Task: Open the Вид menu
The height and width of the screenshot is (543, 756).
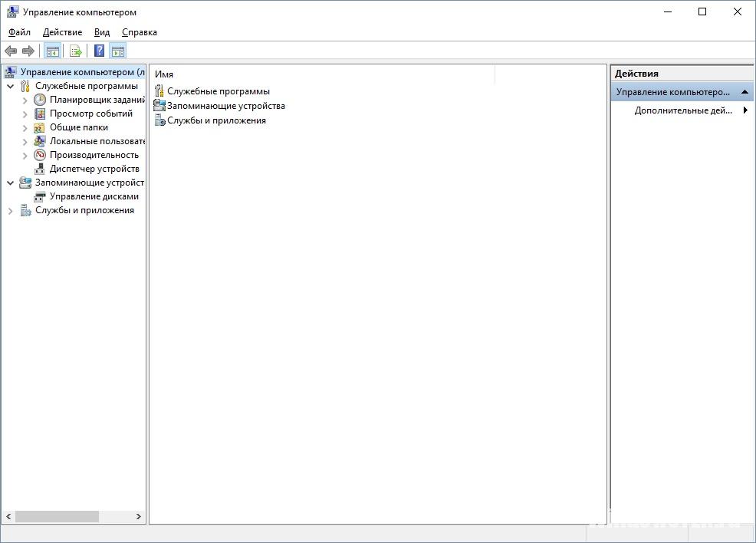Action: [102, 31]
